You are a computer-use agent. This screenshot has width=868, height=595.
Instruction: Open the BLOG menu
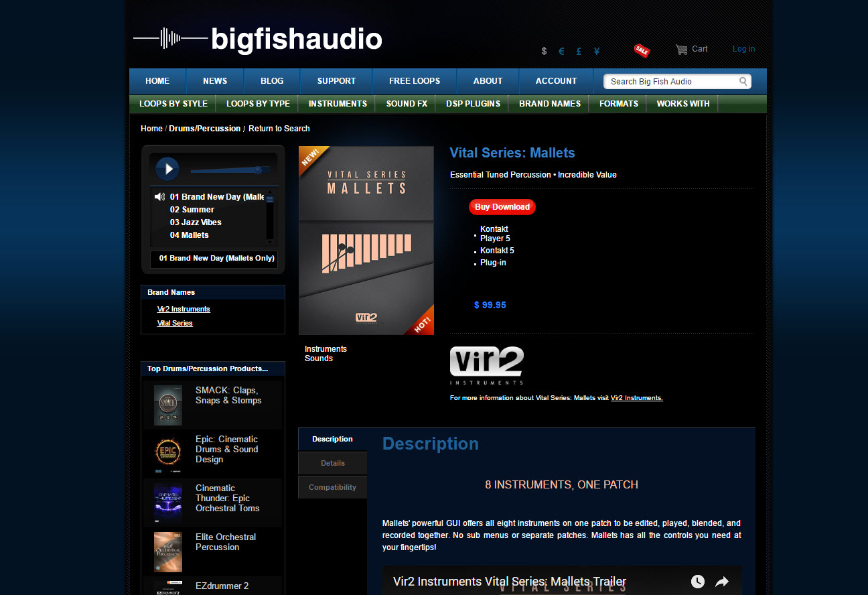272,81
